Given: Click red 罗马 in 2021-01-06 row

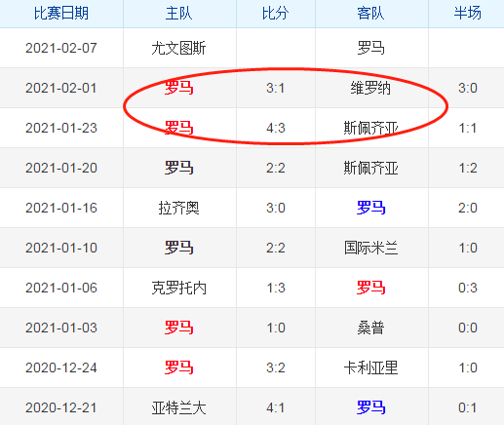Looking at the screenshot, I should click(371, 288).
